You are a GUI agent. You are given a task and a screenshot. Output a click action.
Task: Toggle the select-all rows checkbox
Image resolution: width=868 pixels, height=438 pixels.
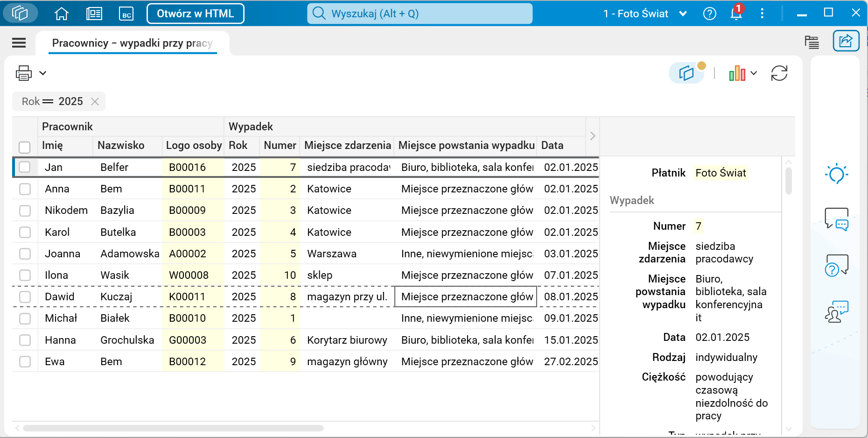click(x=25, y=147)
